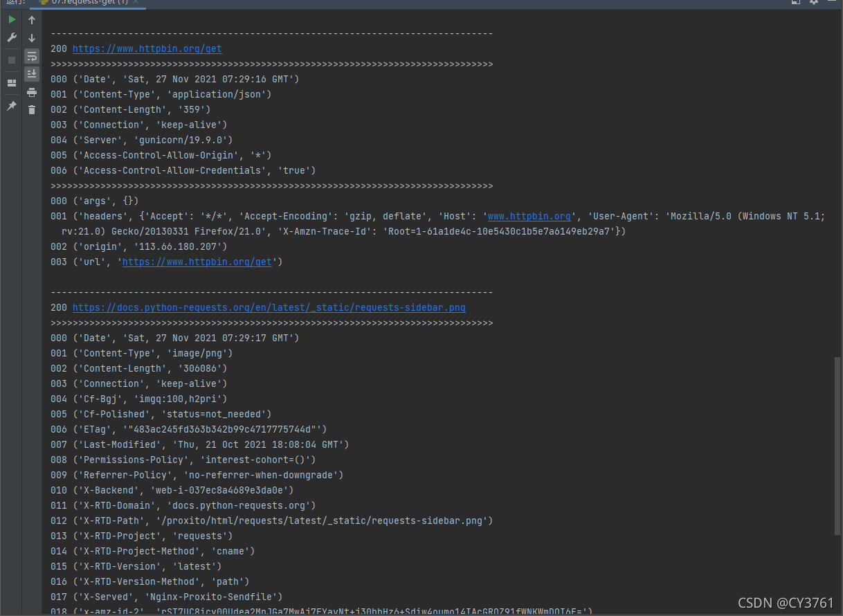The image size is (843, 616).
Task: Select the httpbin 'Connection' keep-alive line 003
Action: 139,125
